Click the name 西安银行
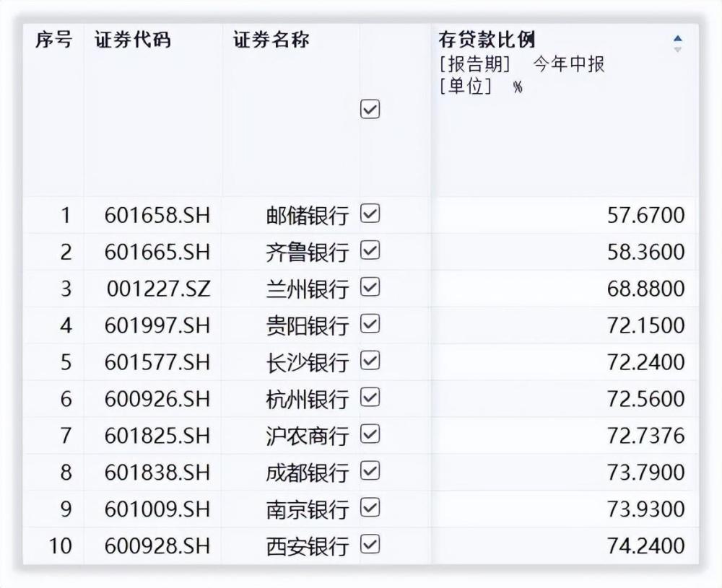 click(307, 546)
